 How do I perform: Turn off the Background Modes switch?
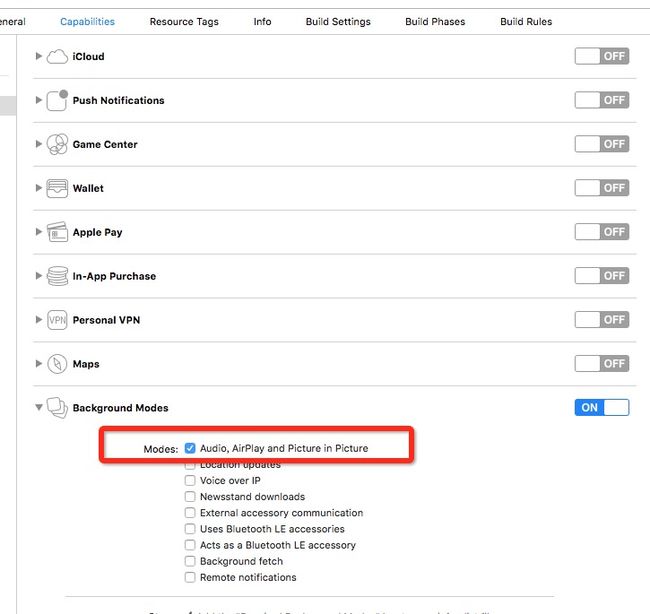click(601, 408)
